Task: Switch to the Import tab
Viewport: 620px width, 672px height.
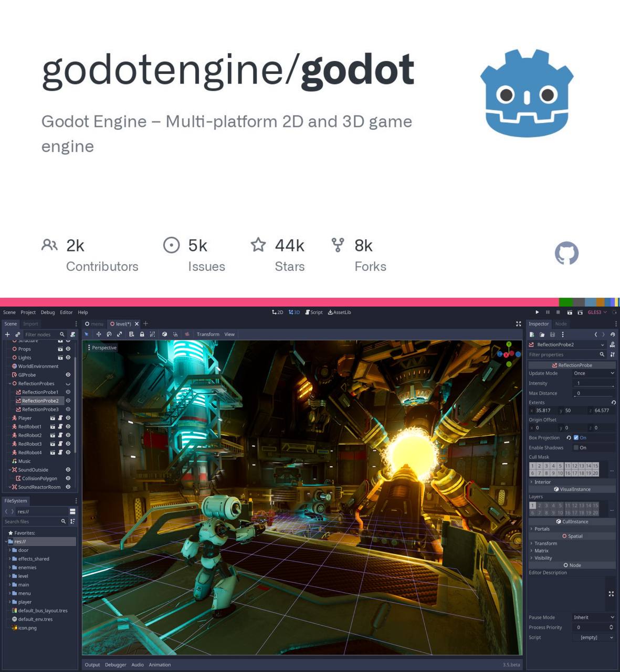Action: (x=30, y=324)
